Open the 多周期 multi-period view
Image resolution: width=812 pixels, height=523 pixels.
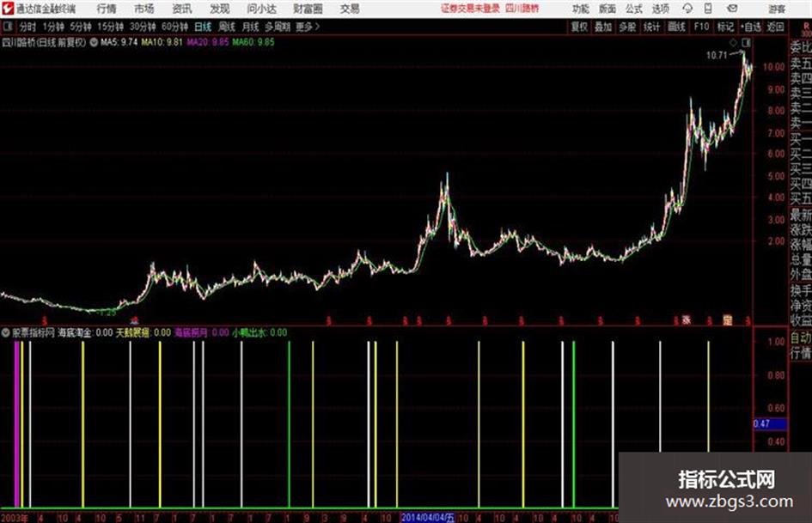click(278, 27)
